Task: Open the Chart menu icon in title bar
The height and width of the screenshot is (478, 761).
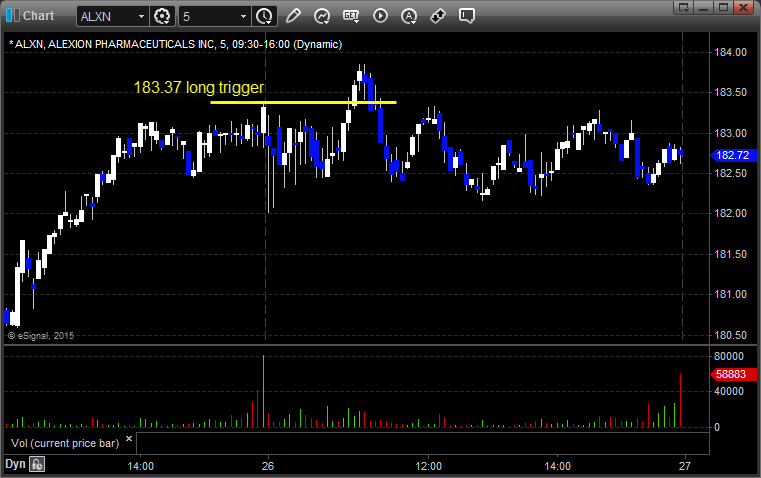Action: tap(11, 16)
